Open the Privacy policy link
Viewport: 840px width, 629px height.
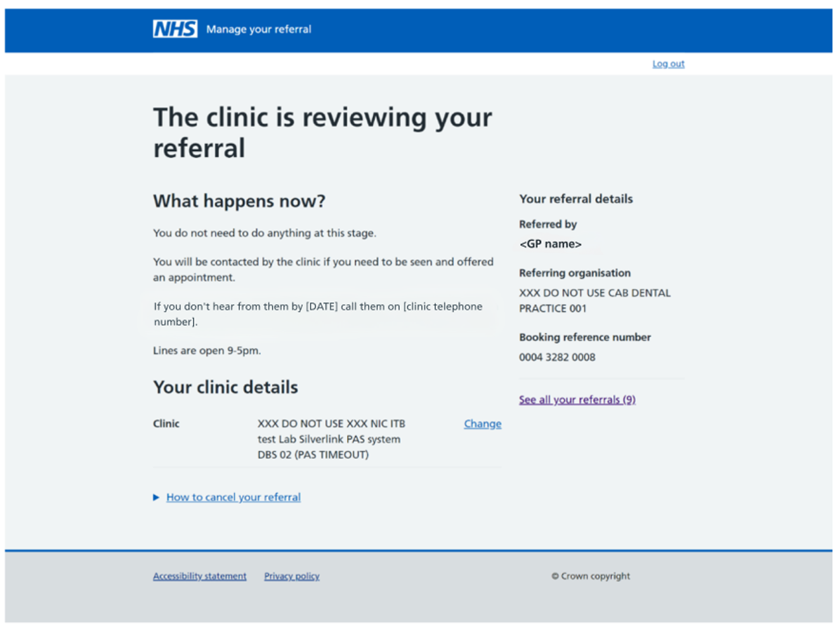click(x=292, y=576)
